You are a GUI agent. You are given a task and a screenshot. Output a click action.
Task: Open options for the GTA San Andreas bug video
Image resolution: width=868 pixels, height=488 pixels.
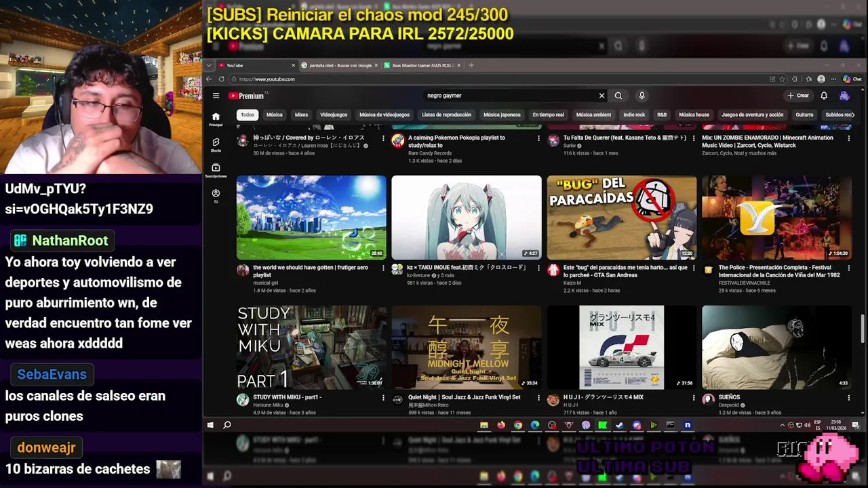[694, 268]
